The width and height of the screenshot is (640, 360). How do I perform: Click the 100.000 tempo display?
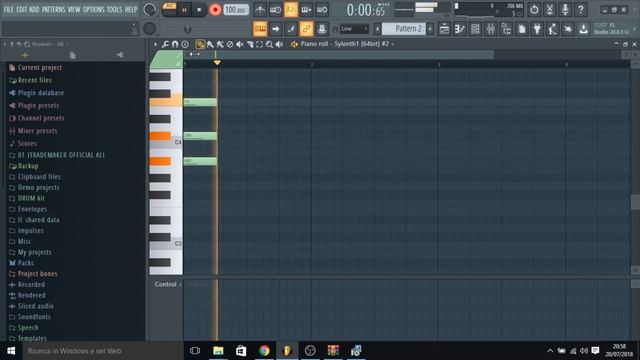[x=236, y=9]
